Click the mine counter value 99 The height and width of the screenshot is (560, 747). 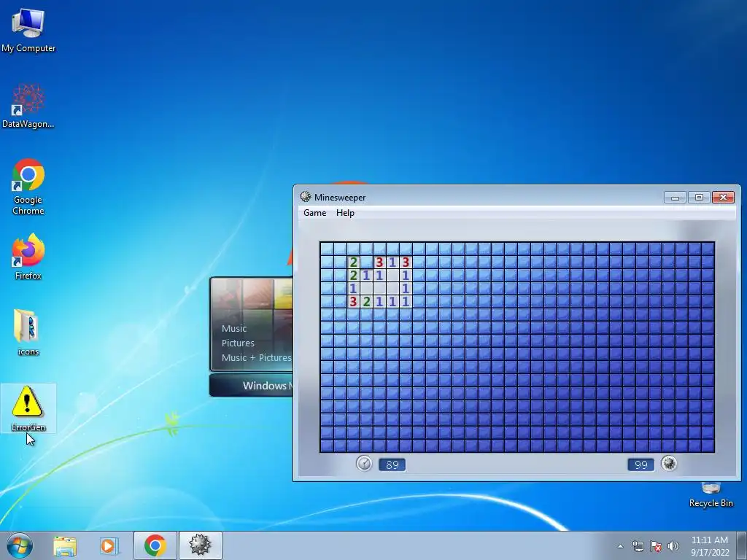[x=640, y=464]
